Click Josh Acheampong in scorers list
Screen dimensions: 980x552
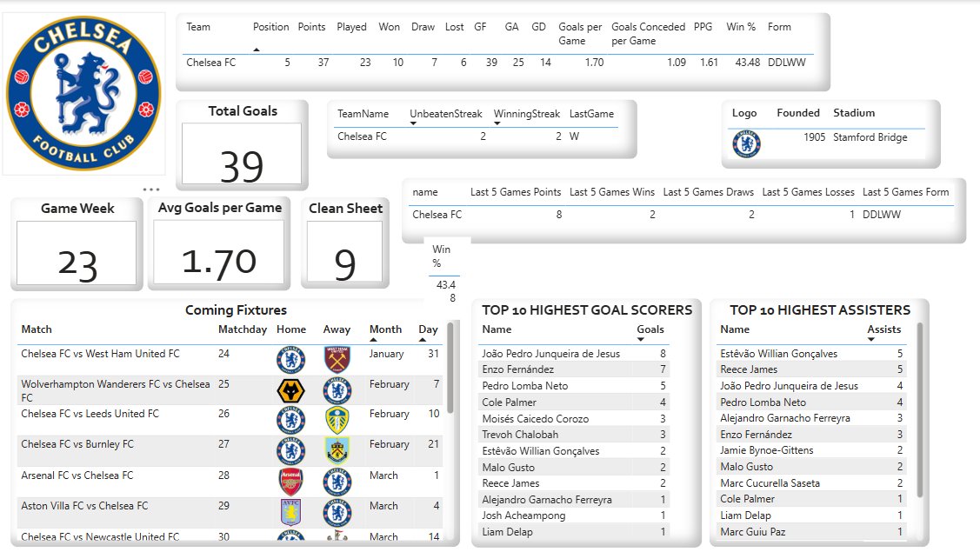[x=523, y=515]
